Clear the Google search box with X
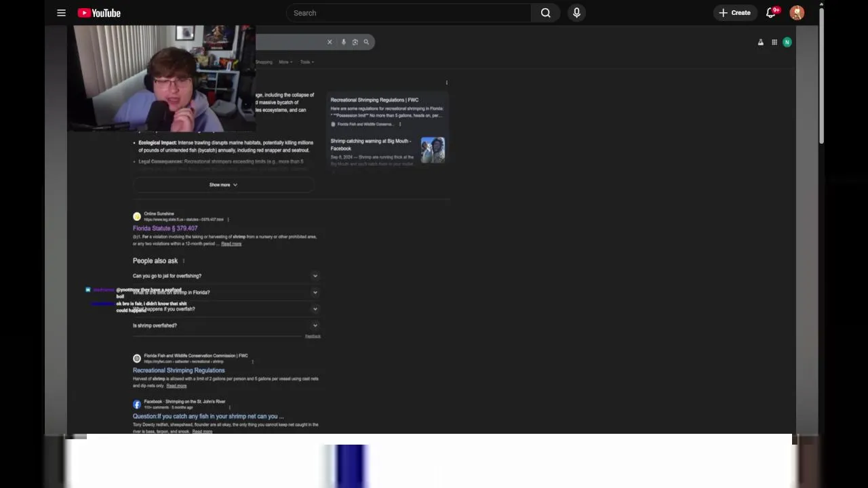The height and width of the screenshot is (488, 868). tap(330, 42)
